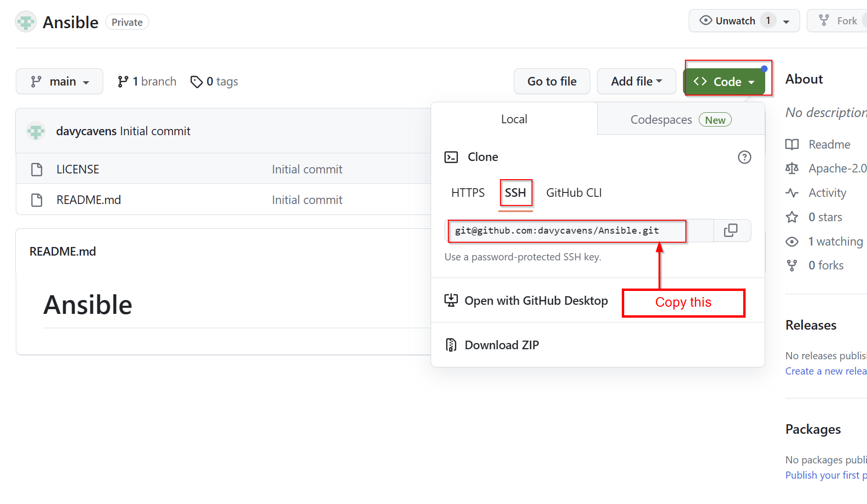Open the README.md file in list
Screen dimensions: 867x504
(88, 200)
